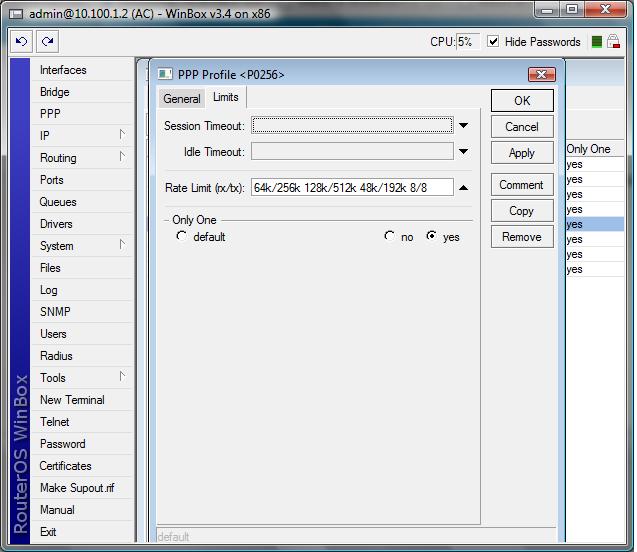Expand the Routing submenu arrow
637x552 pixels.
click(x=122, y=156)
